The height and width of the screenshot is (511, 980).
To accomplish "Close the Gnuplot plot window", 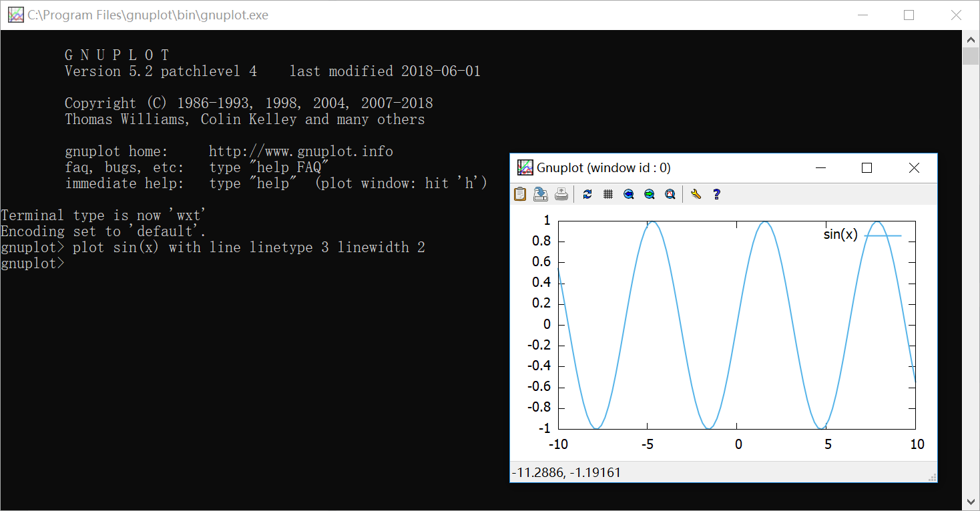I will click(x=914, y=168).
